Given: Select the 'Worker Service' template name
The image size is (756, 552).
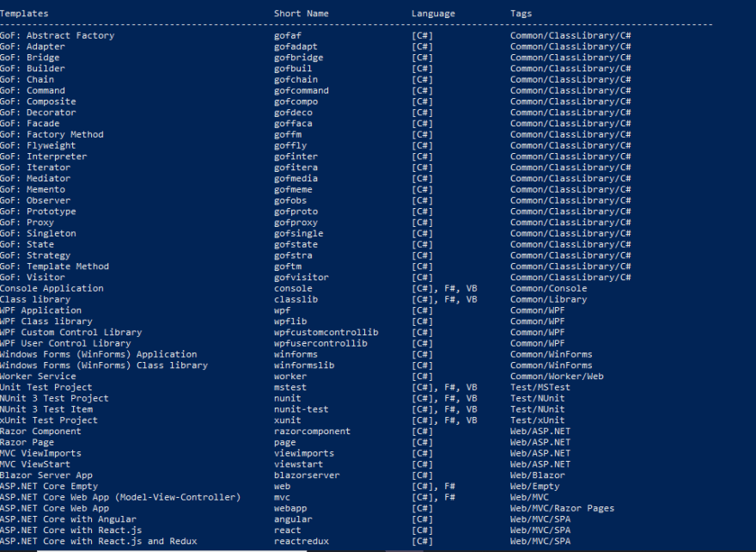Looking at the screenshot, I should pyautogui.click(x=38, y=377).
